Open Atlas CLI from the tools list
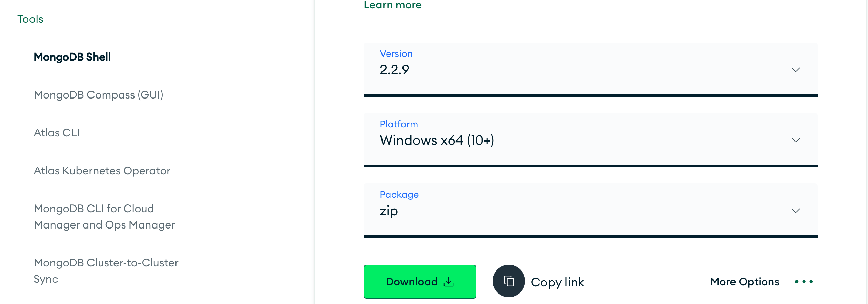The width and height of the screenshot is (868, 304). [x=57, y=133]
